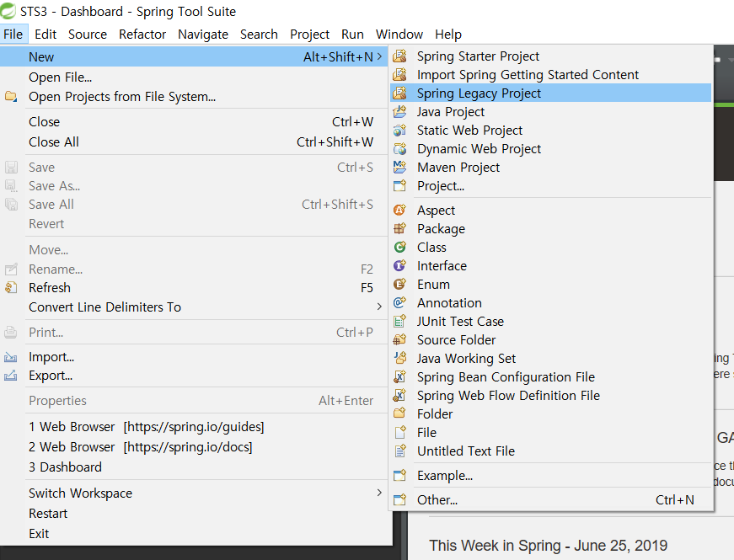Screen dimensions: 734x560
Task: Open the Help menu
Action: pyautogui.click(x=448, y=35)
